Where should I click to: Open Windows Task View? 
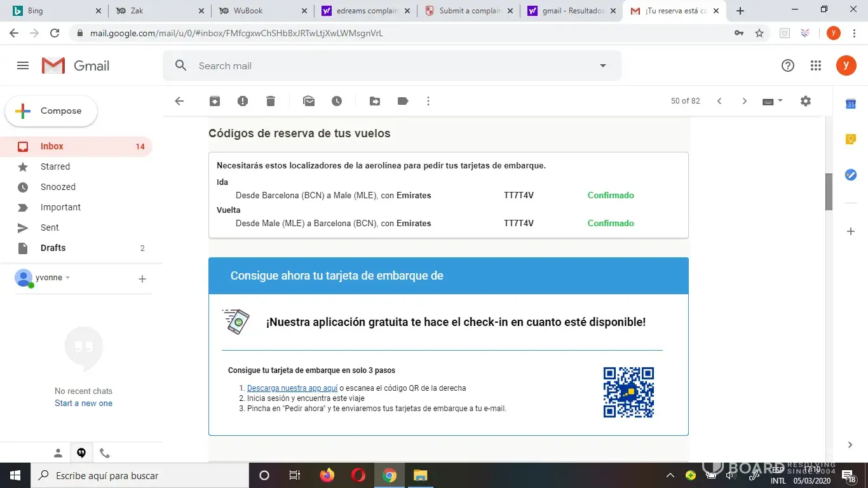[x=295, y=475]
